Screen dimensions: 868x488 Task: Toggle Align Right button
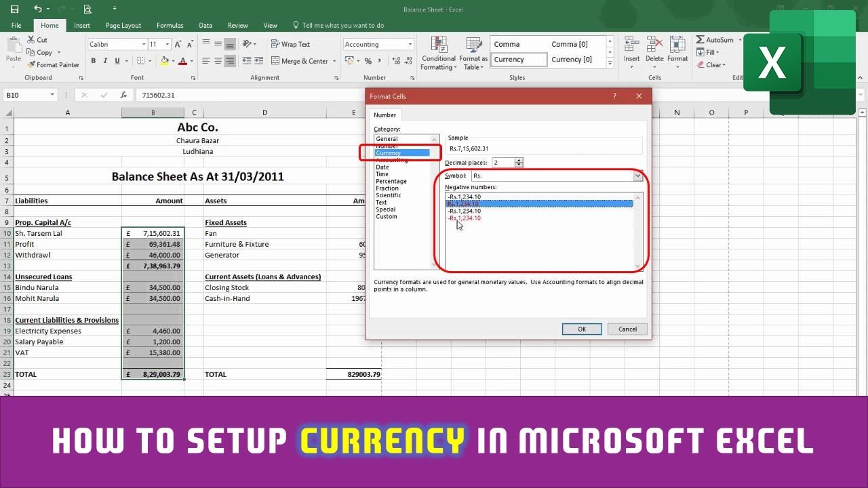point(230,61)
